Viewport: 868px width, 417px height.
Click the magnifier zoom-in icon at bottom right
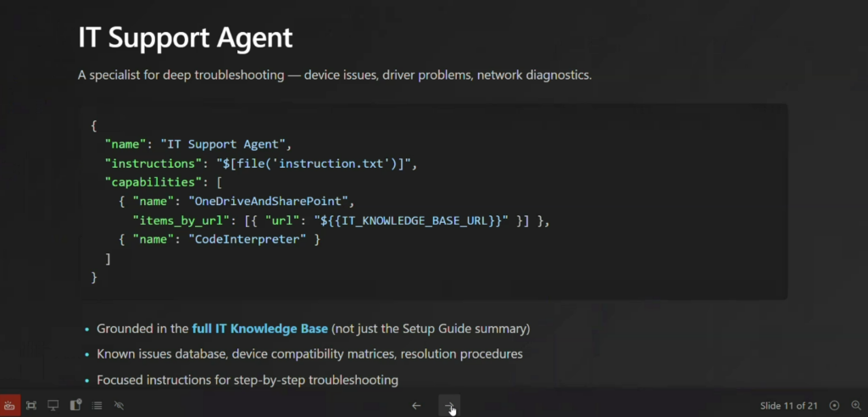click(856, 405)
